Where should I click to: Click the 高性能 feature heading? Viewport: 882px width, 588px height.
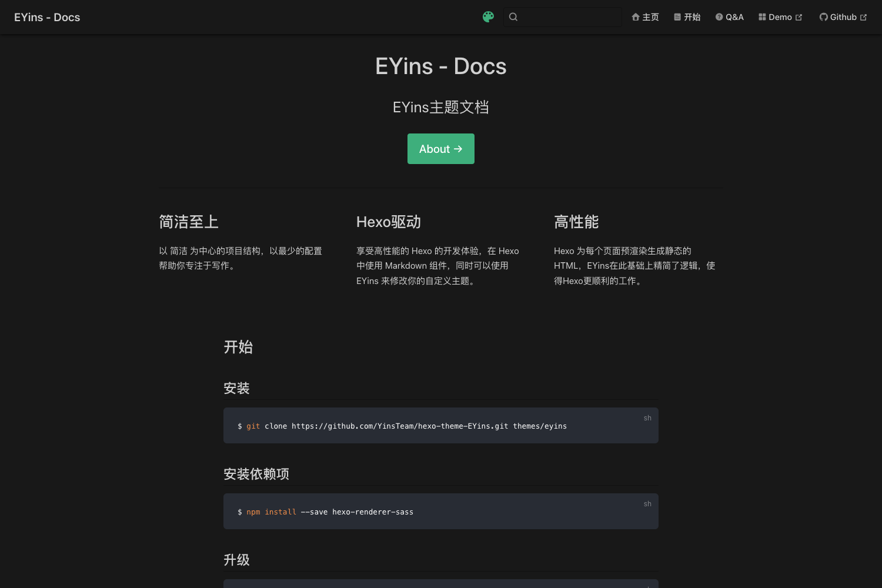(576, 222)
